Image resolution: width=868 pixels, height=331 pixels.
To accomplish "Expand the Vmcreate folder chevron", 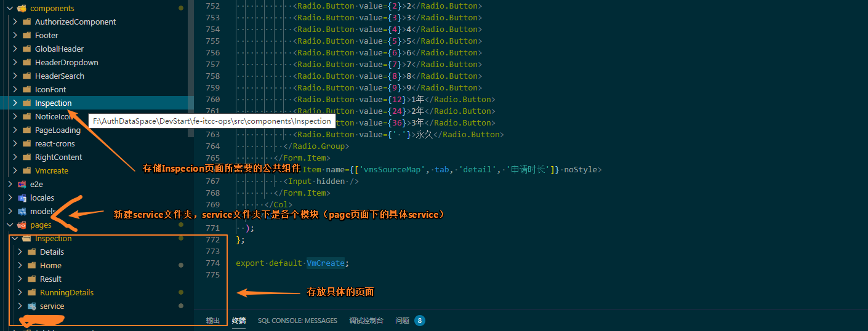I will 15,170.
